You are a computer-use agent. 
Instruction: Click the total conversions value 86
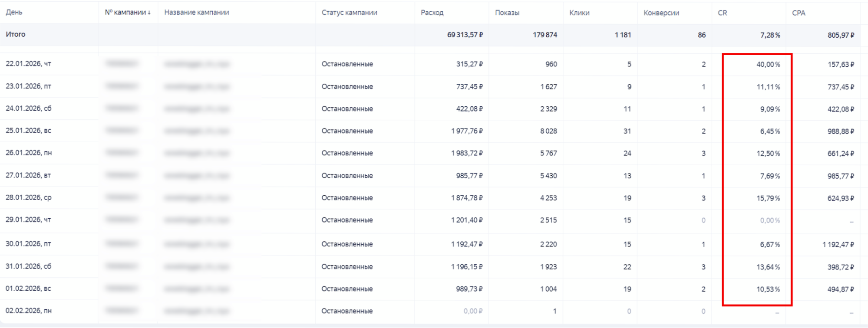tap(701, 35)
